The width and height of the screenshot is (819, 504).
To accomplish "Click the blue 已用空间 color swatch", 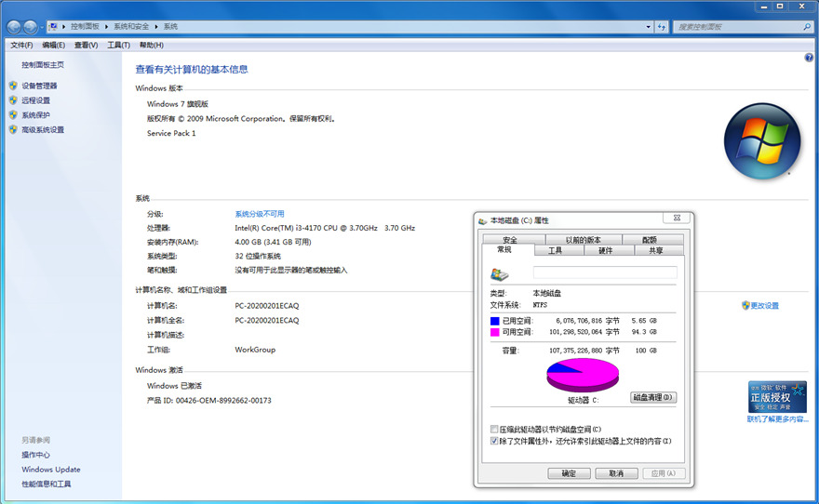I will (x=495, y=321).
